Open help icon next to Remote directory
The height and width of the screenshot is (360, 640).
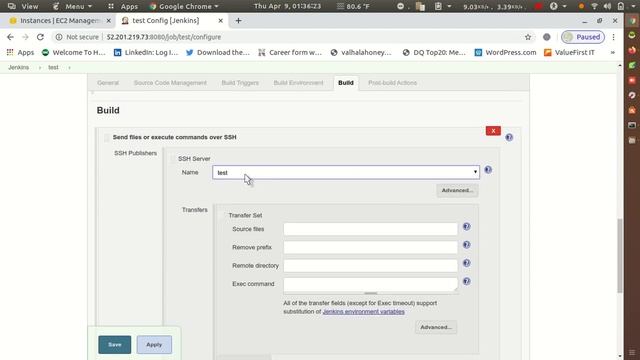click(x=467, y=263)
